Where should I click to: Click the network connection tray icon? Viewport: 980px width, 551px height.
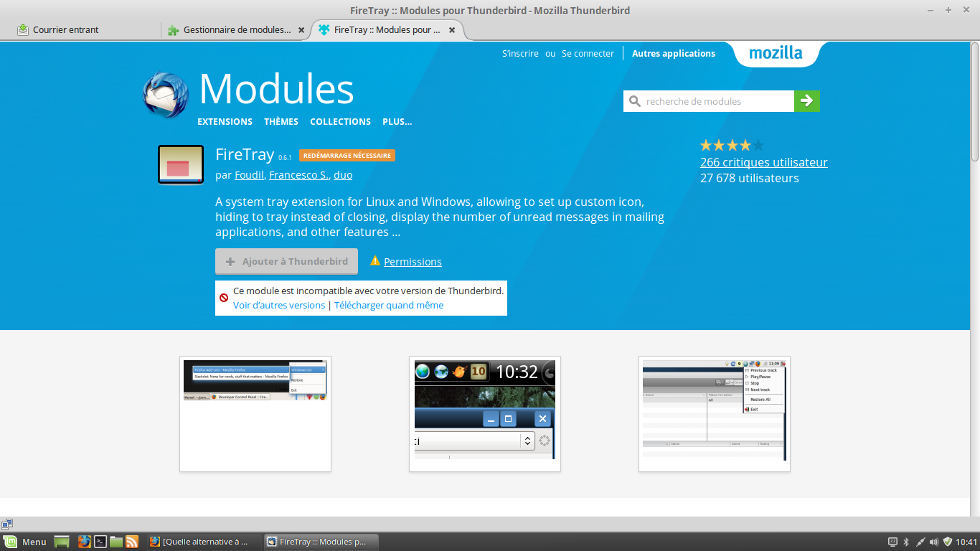click(x=920, y=542)
